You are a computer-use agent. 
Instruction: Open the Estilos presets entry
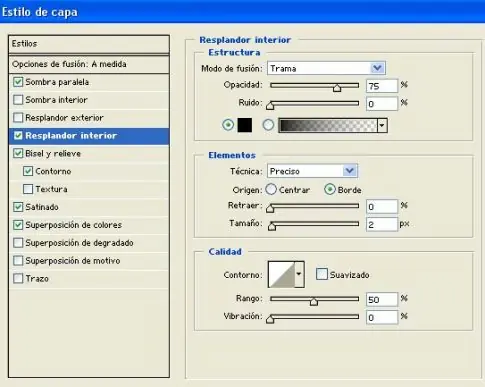click(89, 44)
